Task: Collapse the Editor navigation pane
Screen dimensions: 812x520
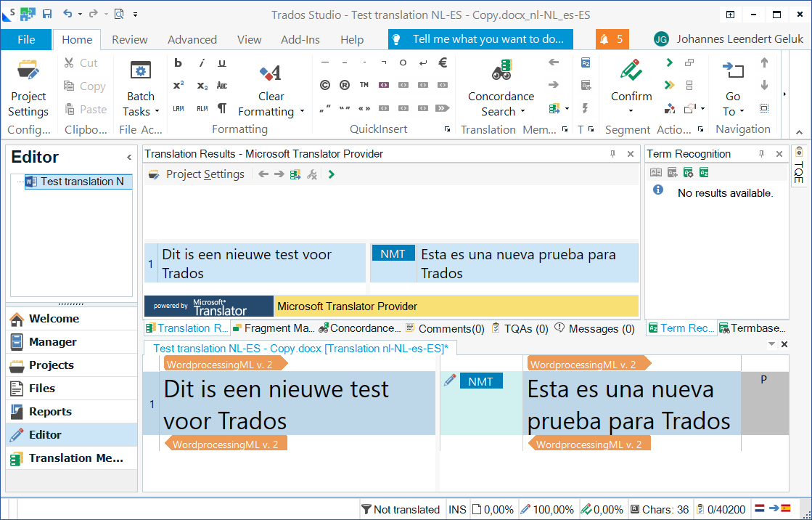Action: coord(129,157)
